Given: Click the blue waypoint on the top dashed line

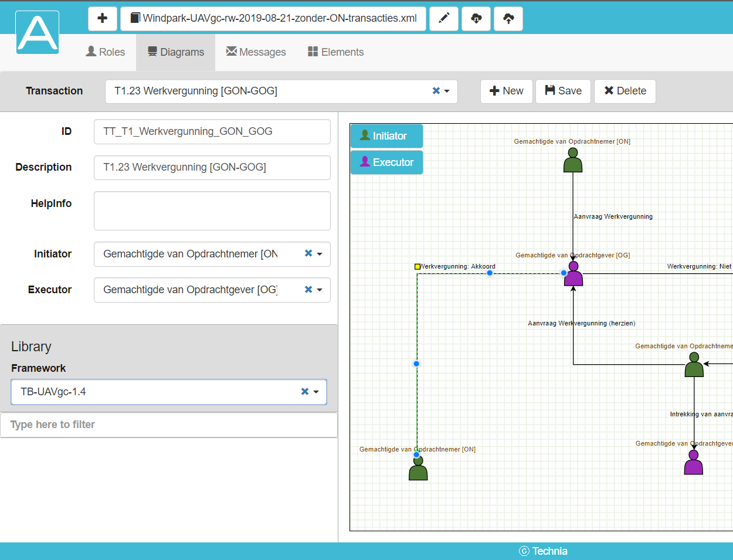Looking at the screenshot, I should click(490, 273).
